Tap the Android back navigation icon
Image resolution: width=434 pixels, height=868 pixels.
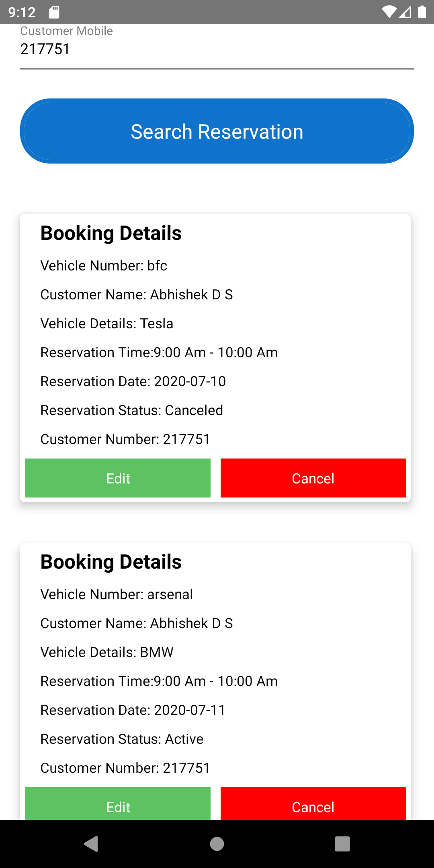click(91, 843)
